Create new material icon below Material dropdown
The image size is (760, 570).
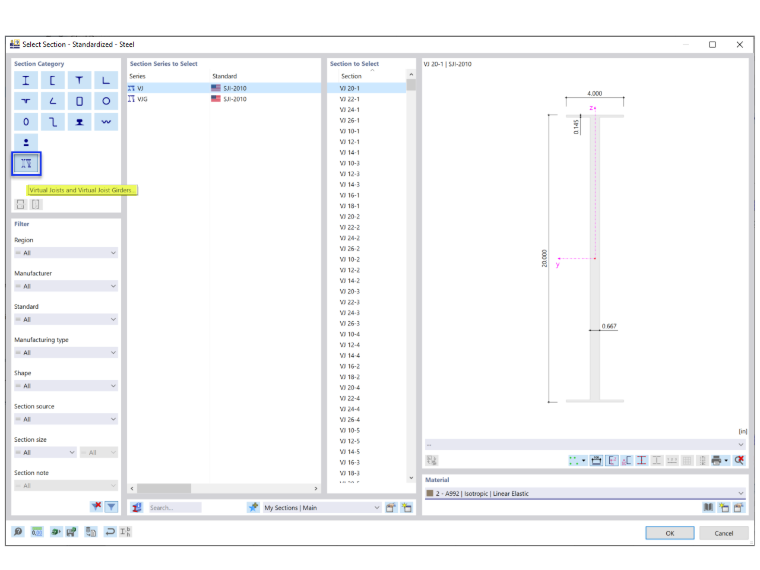(724, 507)
